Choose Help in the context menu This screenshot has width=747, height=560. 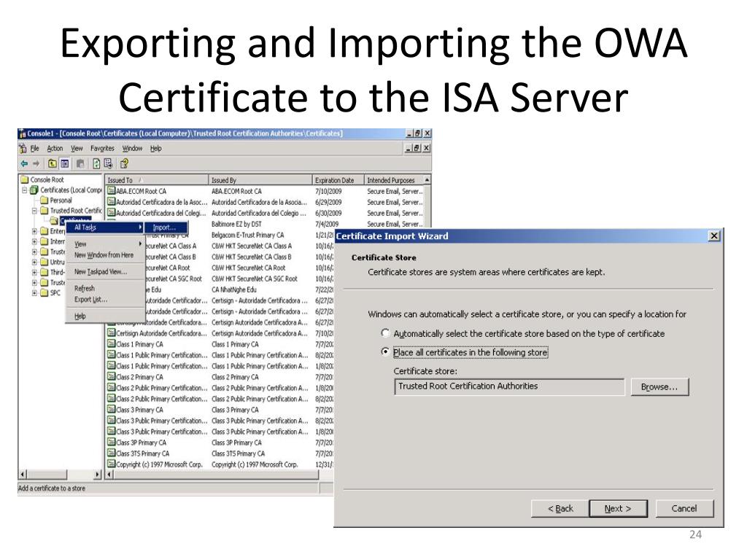coord(105,316)
